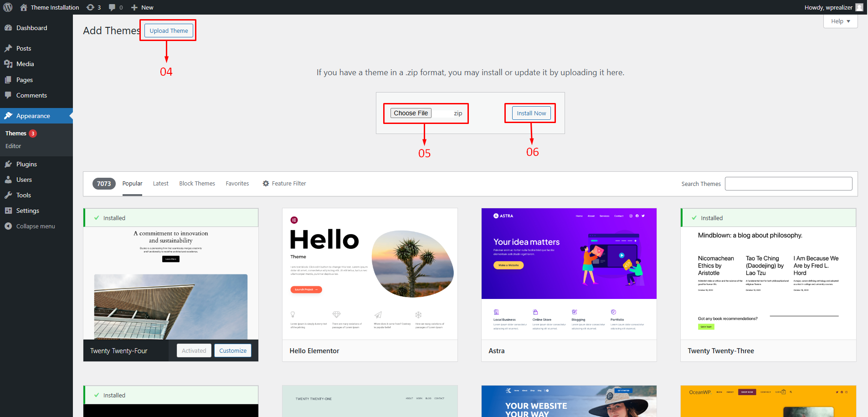Focus the Search Themes input field
The image size is (868, 417).
(x=788, y=184)
